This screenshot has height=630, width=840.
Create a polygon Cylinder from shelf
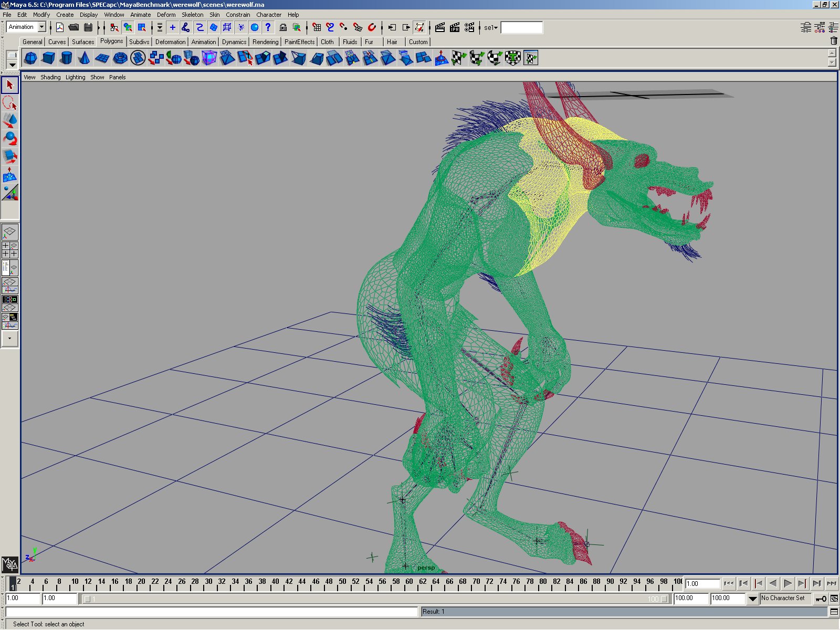click(66, 58)
